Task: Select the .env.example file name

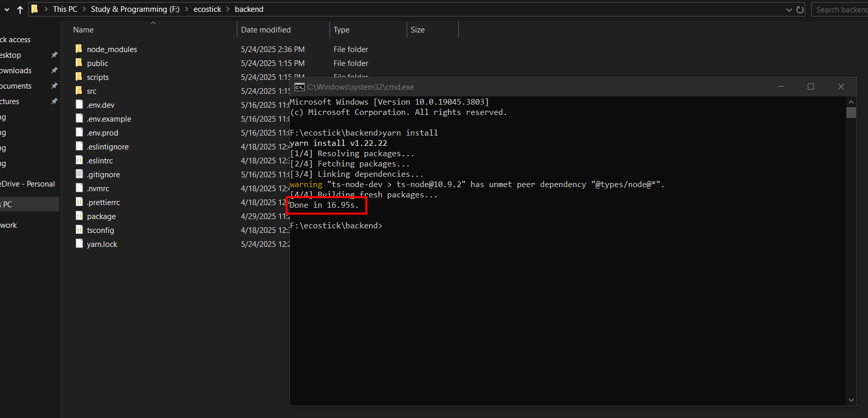Action: (109, 119)
